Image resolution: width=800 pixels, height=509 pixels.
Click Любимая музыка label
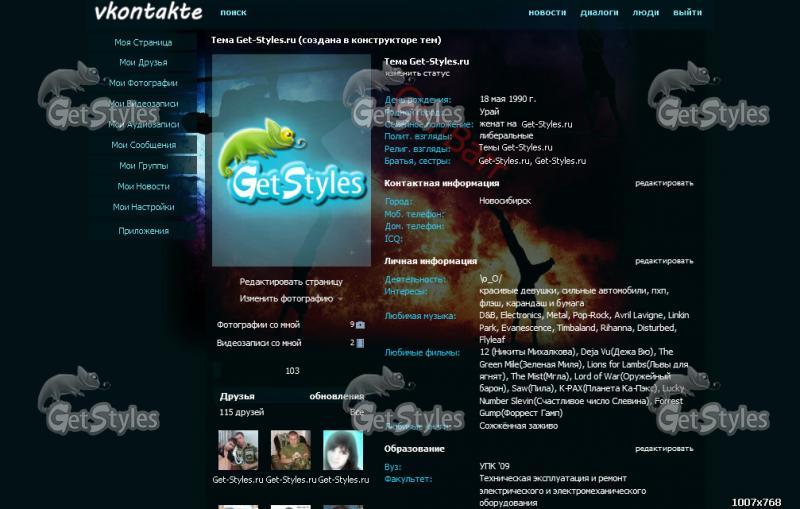tap(420, 316)
